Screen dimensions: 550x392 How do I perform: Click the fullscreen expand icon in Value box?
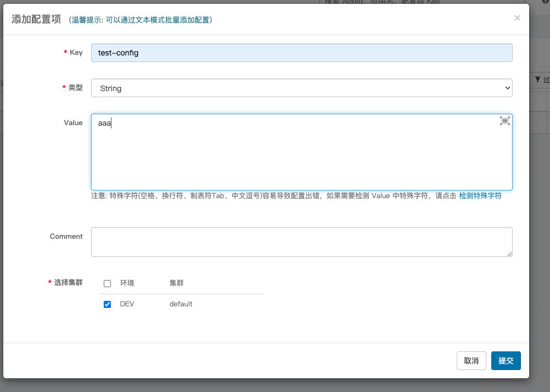pos(504,121)
